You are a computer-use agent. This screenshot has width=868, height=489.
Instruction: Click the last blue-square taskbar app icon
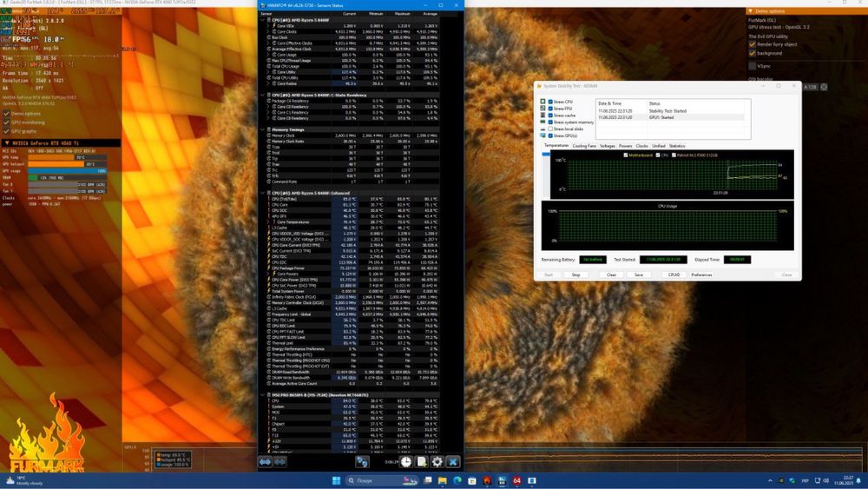[532, 480]
